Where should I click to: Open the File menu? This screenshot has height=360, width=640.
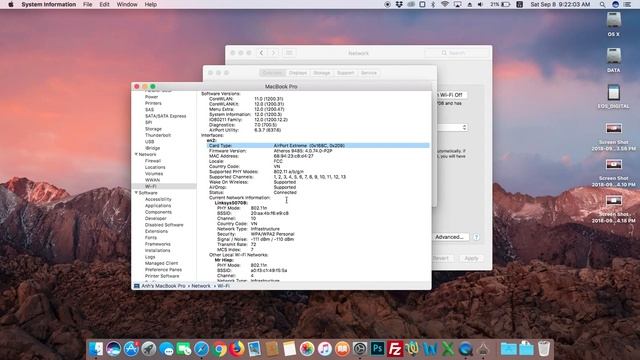click(87, 4)
